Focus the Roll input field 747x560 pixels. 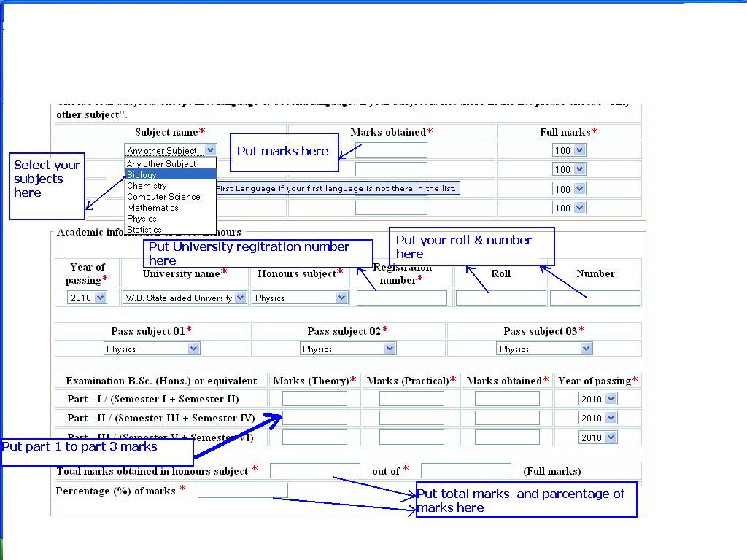pos(500,297)
